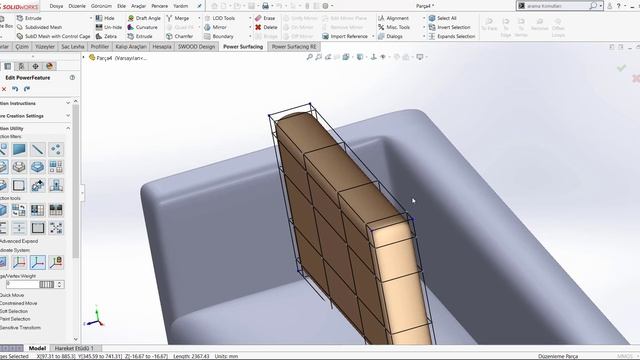Collapse the Selection Utility section
Image resolution: width=640 pixels, height=360 pixels.
click(x=68, y=128)
